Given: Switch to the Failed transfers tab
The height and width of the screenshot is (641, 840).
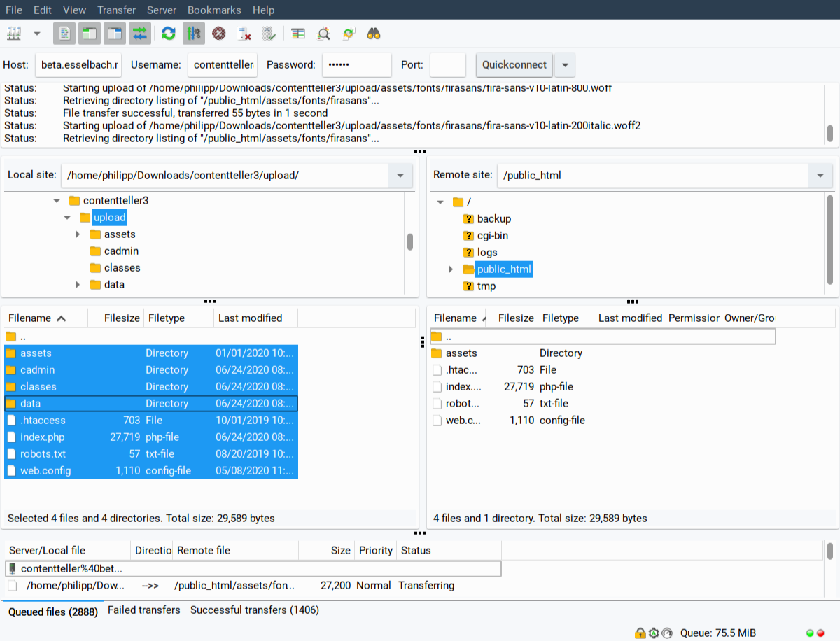Looking at the screenshot, I should (x=143, y=610).
